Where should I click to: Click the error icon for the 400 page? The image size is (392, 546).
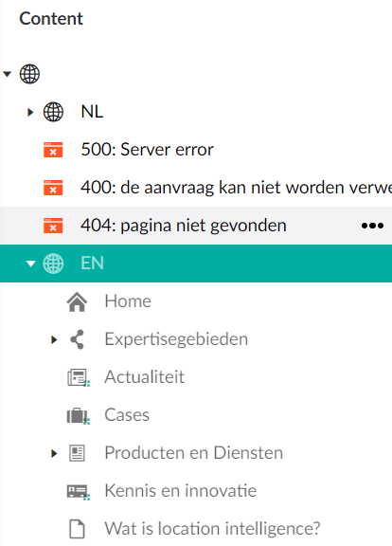[53, 188]
